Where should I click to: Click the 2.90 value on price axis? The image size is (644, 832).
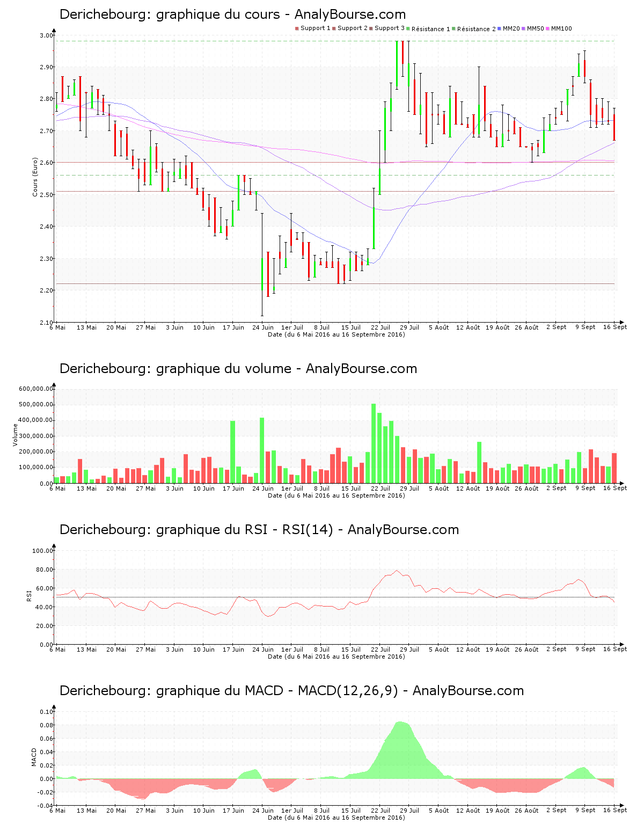click(47, 67)
